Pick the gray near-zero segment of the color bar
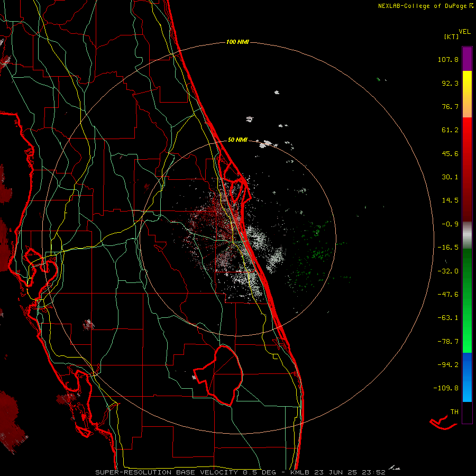 467,235
